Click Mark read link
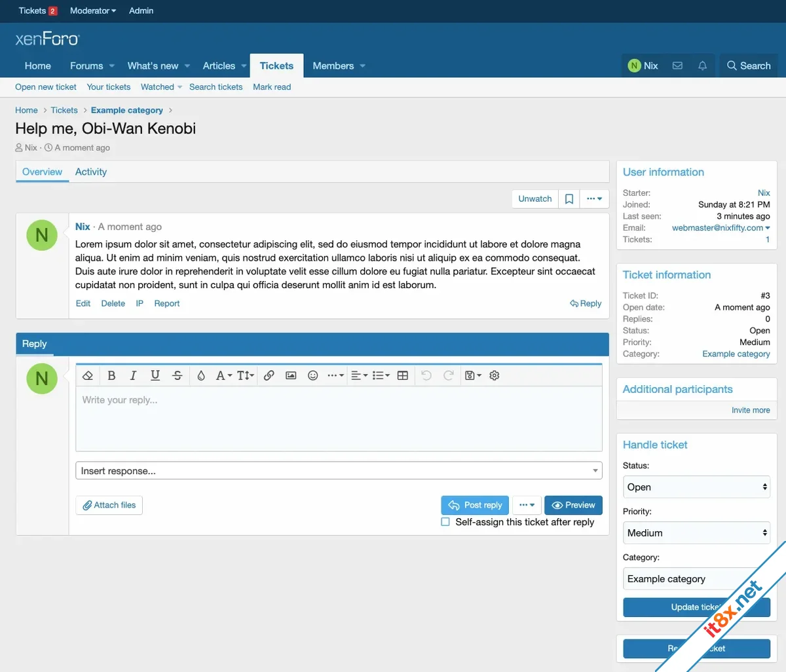The image size is (786, 672). [x=272, y=87]
